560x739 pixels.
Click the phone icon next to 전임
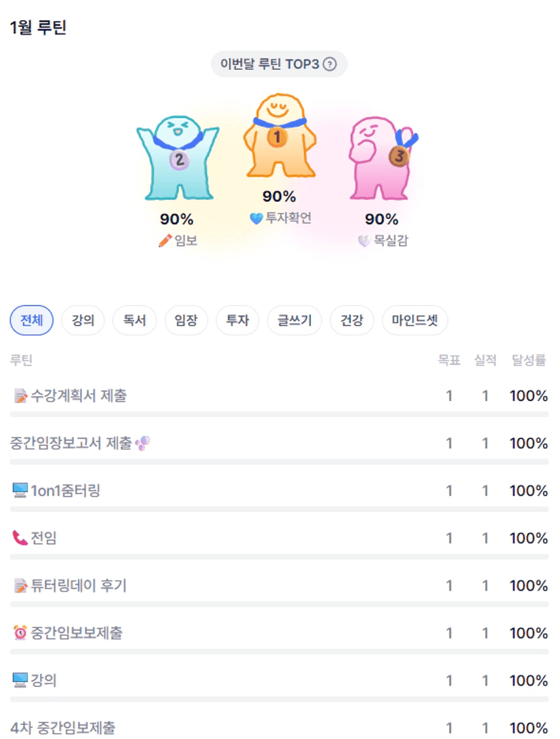(20, 539)
